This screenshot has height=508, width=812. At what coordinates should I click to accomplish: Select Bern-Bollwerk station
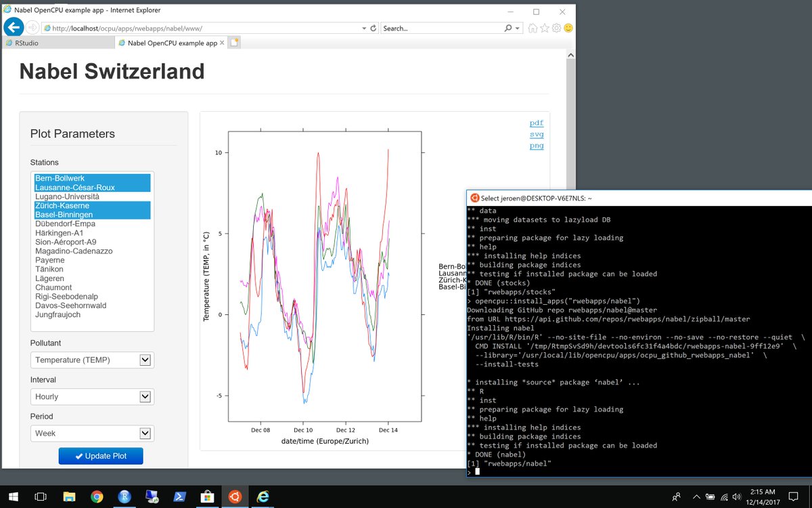pyautogui.click(x=92, y=178)
